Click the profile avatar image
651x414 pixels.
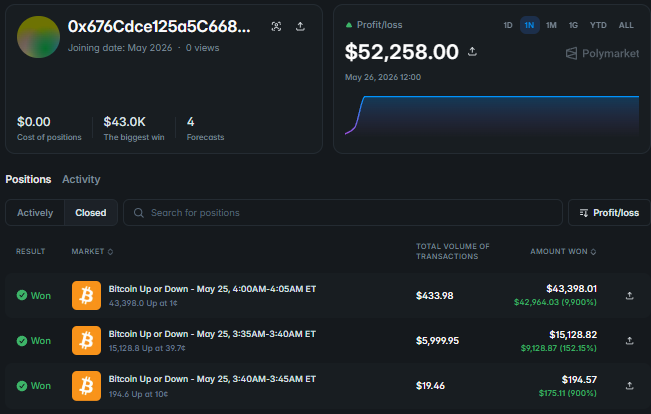[38, 37]
